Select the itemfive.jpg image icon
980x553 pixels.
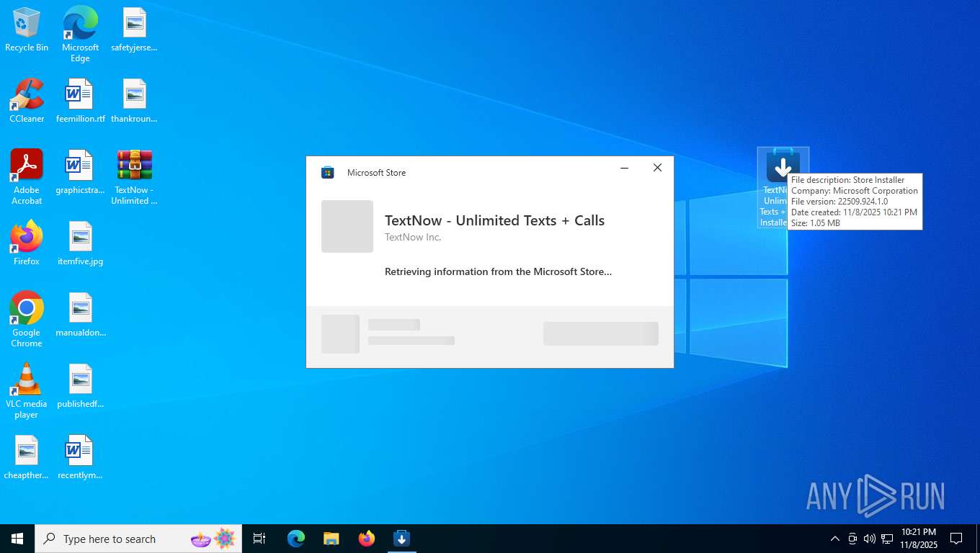click(x=80, y=243)
